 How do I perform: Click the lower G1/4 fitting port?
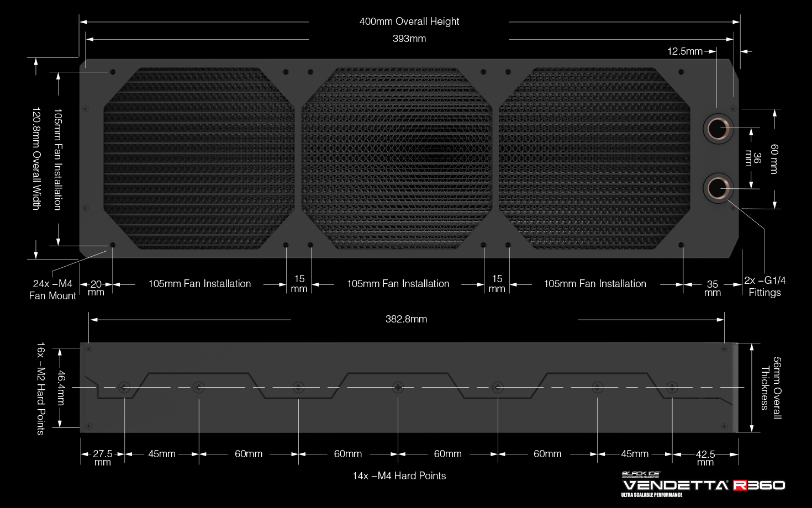pos(718,188)
